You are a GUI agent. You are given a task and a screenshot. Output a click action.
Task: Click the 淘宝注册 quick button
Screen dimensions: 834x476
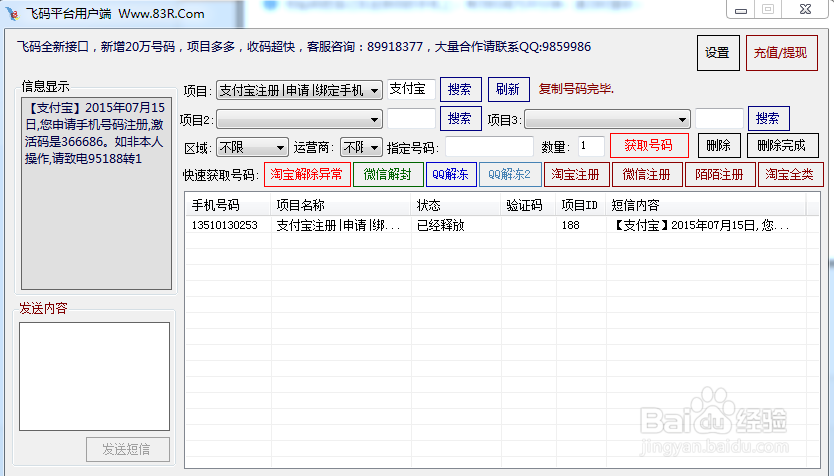(x=576, y=174)
